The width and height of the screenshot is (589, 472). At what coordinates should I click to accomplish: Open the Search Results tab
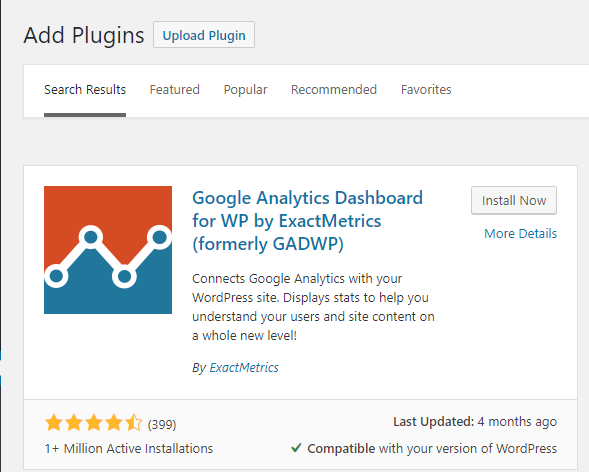[x=85, y=90]
